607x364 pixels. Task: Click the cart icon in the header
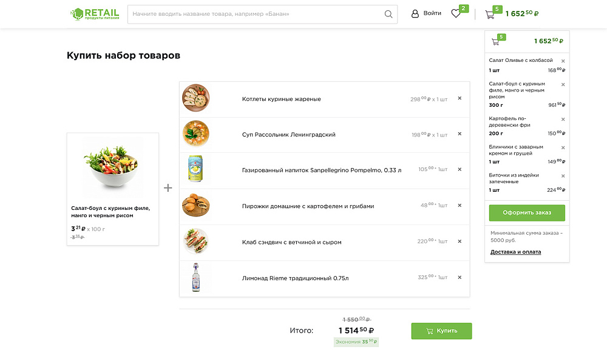coord(489,13)
